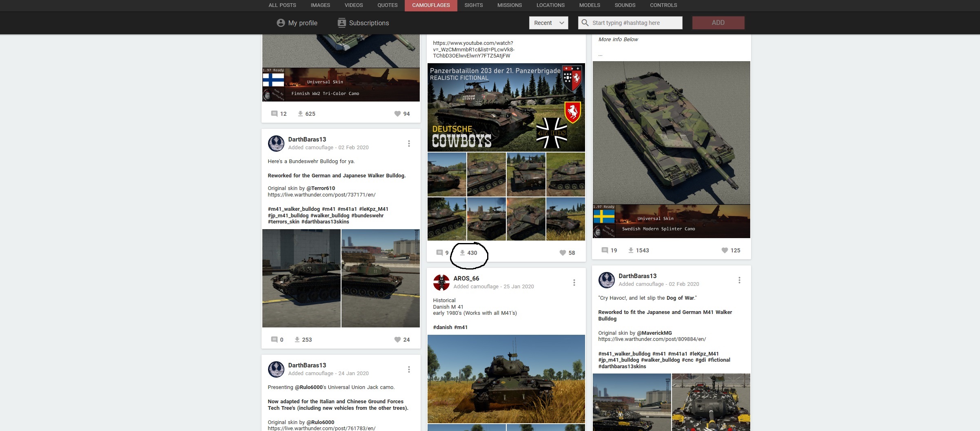This screenshot has width=980, height=431.
Task: Open options menu on 24 Jan 2020 post
Action: (x=409, y=369)
